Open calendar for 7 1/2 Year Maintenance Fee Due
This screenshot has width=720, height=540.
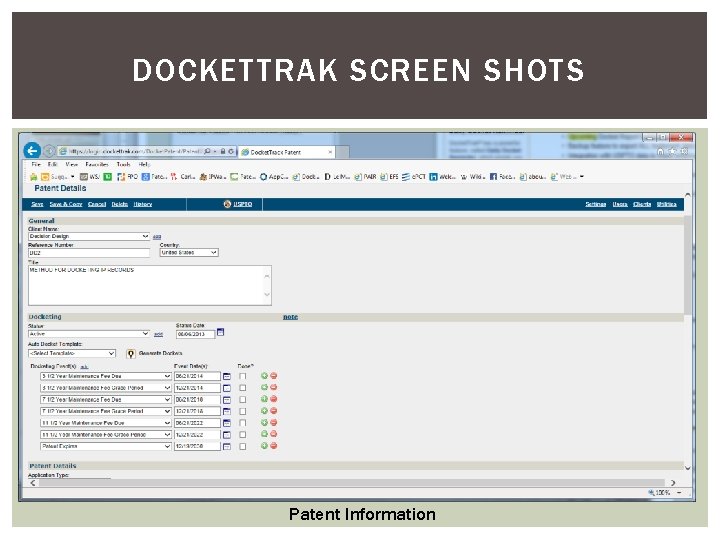click(x=227, y=400)
